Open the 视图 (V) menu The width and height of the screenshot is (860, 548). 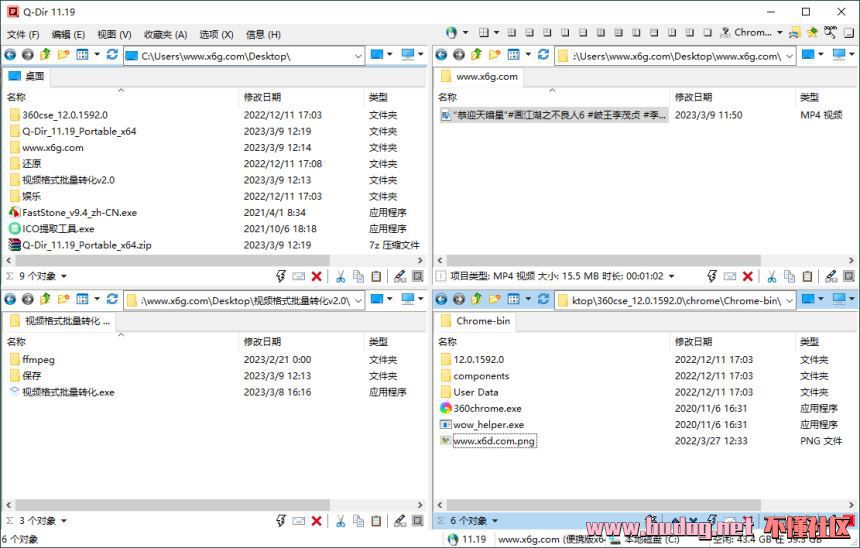tap(114, 35)
